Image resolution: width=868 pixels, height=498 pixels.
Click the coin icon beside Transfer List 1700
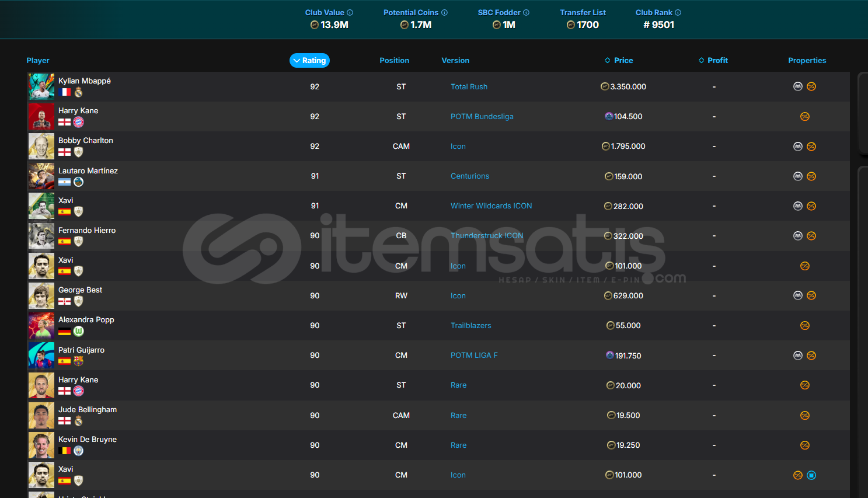pos(571,25)
